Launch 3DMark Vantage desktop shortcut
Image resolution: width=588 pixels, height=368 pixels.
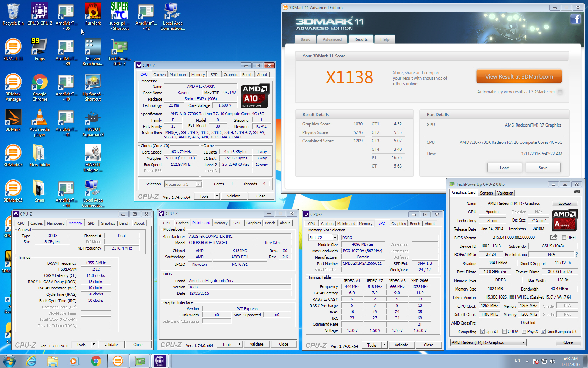pyautogui.click(x=13, y=88)
